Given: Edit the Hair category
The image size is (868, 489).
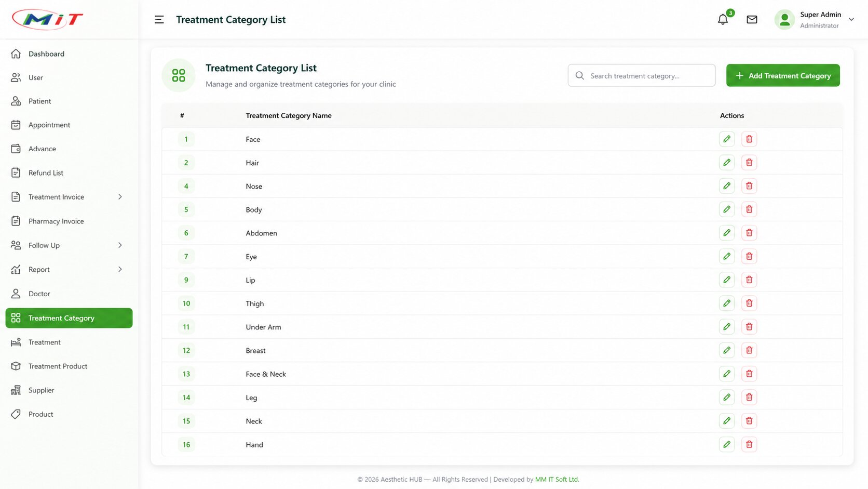Looking at the screenshot, I should coord(727,162).
